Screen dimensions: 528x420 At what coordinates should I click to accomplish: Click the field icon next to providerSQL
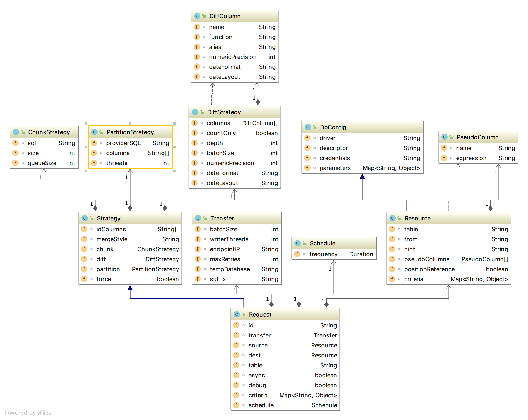click(x=94, y=143)
